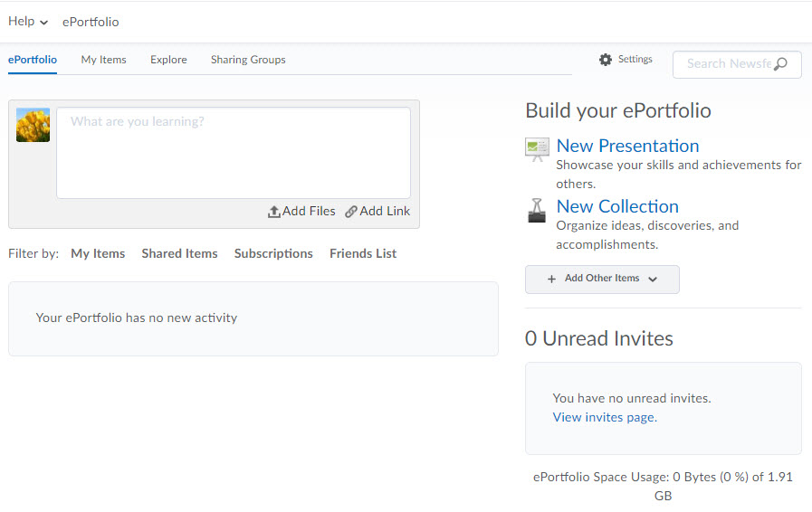812x512 pixels.
Task: Click the New Collection binder clip icon
Action: (537, 210)
